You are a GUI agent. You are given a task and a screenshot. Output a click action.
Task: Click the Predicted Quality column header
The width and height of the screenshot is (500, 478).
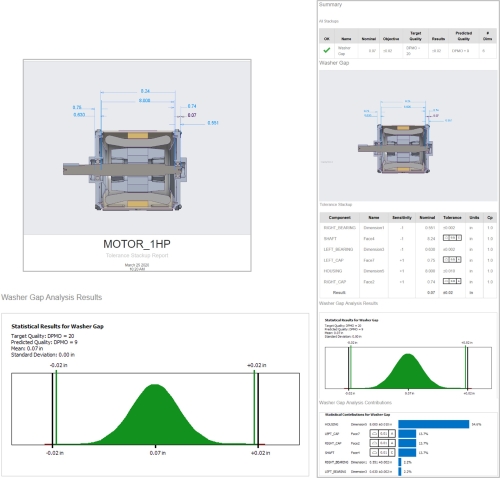(464, 36)
